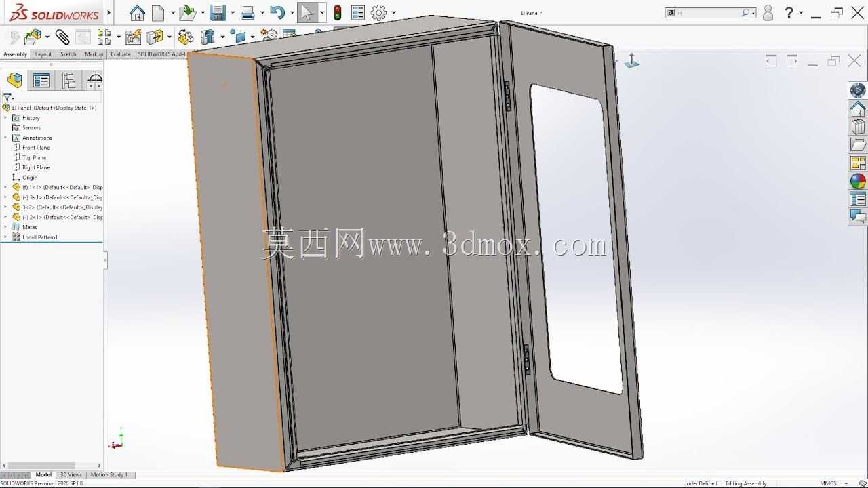This screenshot has width=868, height=488.
Task: Open FeatureManager Design Tree tab
Action: (x=15, y=80)
